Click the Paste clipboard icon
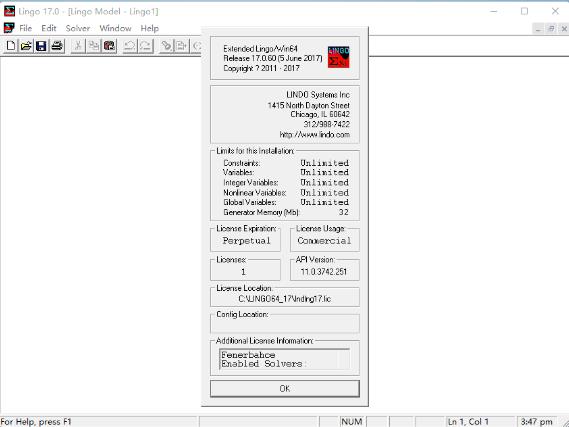Viewport: 569px width, 427px height. coord(109,46)
